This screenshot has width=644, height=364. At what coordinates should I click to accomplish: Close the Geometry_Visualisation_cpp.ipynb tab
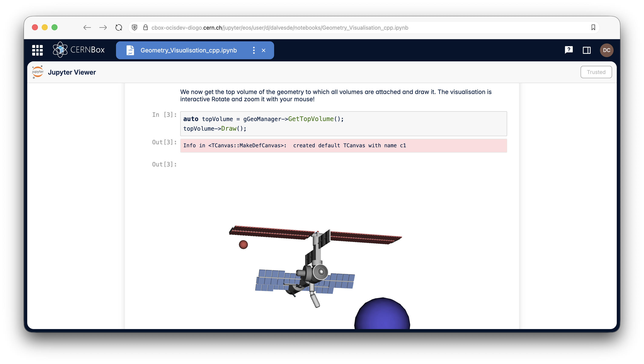tap(263, 50)
